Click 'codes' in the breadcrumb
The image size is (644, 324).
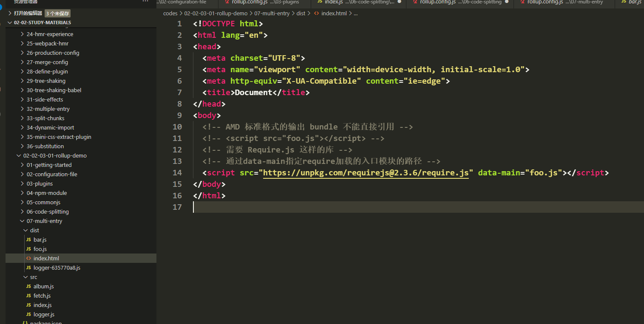tap(170, 13)
